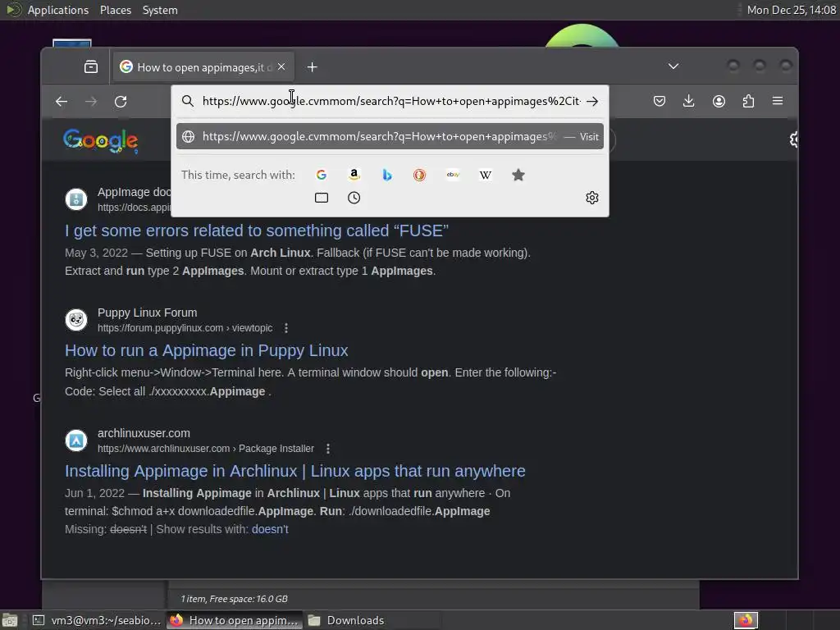Click 'archlinuxuser.com' site name text
Image resolution: width=840 pixels, height=630 pixels.
tap(144, 433)
